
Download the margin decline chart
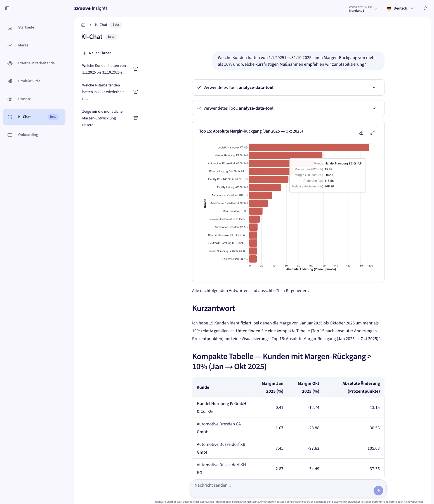pyautogui.click(x=361, y=133)
